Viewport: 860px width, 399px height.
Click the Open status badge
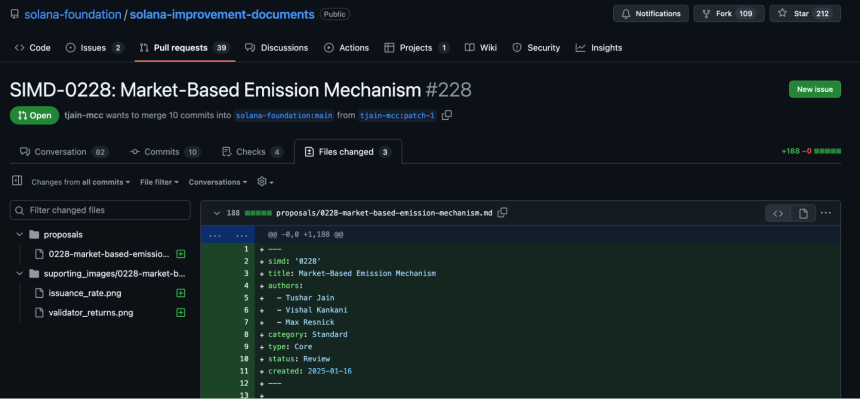[34, 115]
